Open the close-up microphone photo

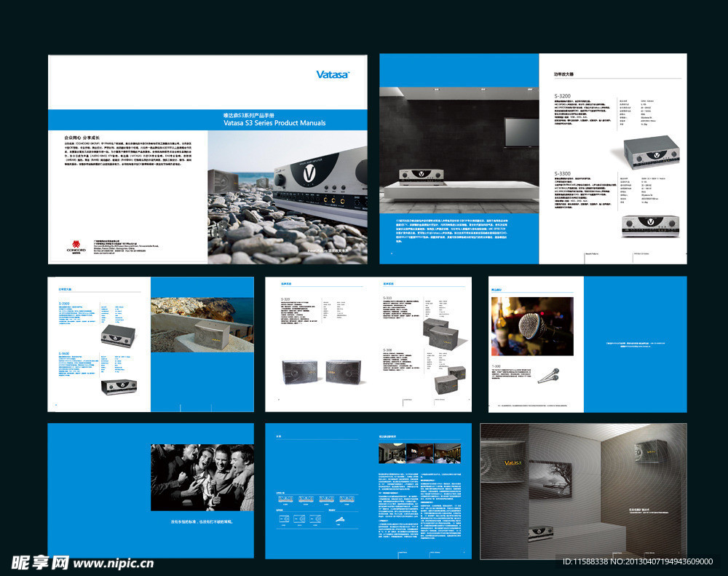pyautogui.click(x=533, y=326)
